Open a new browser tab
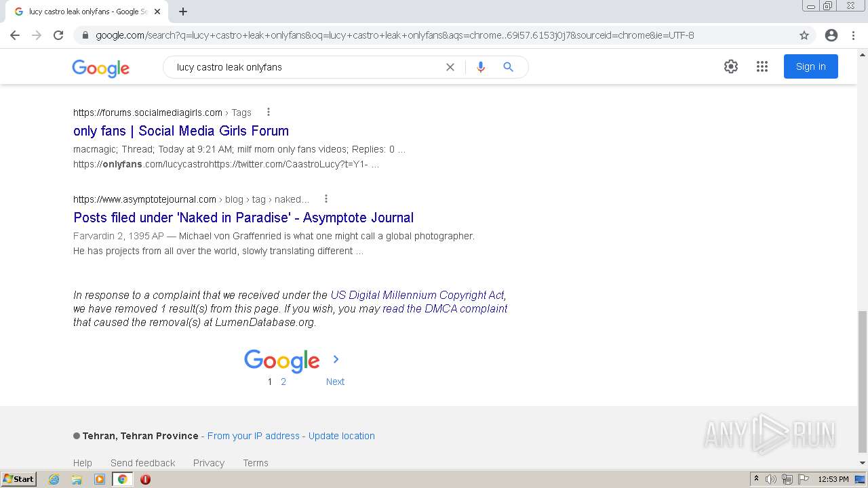868x488 pixels. tap(183, 12)
